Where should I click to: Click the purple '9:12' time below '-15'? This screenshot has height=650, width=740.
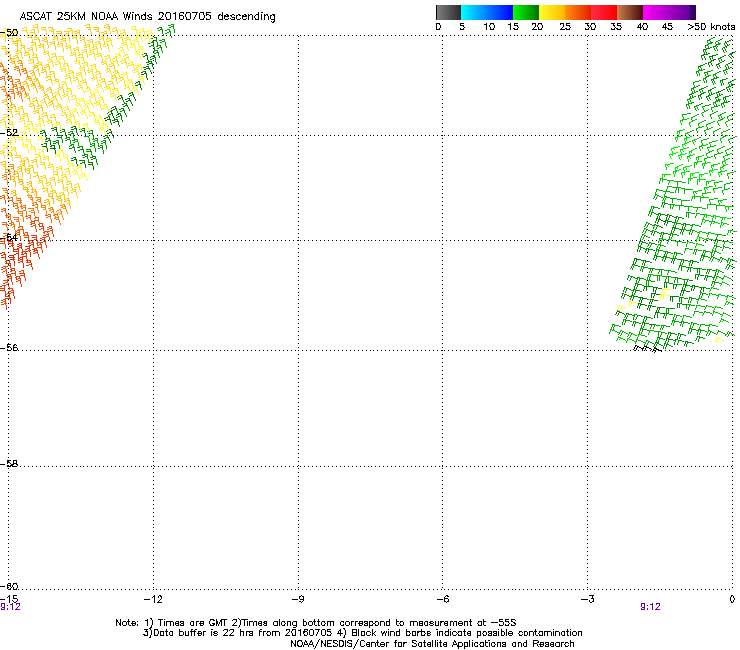coord(10,607)
